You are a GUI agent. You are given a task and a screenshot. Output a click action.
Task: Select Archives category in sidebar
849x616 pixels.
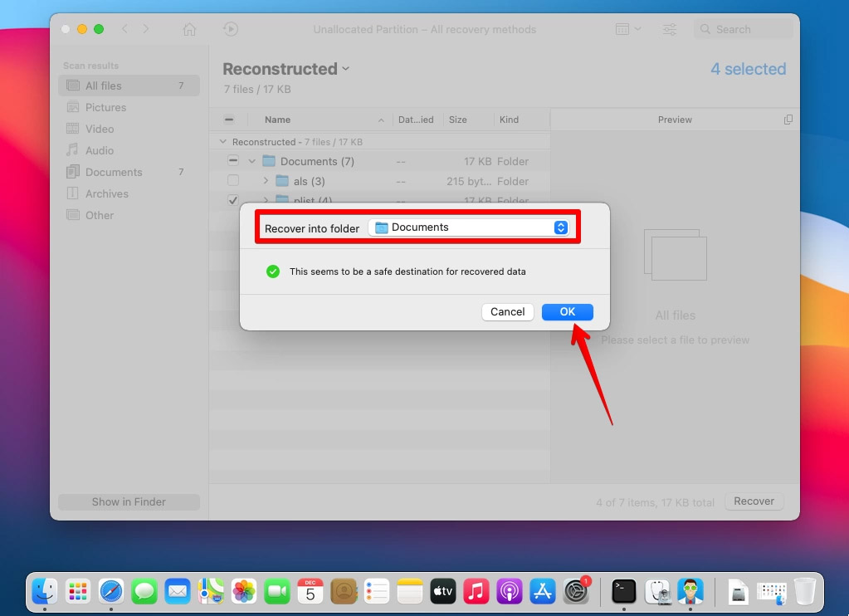coord(129,193)
